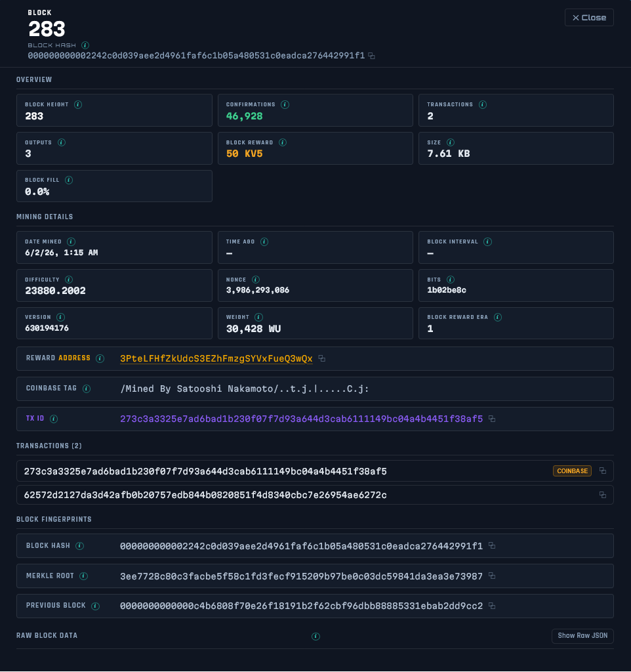Click the block fill value 0.0%
The image size is (631, 672).
[37, 192]
